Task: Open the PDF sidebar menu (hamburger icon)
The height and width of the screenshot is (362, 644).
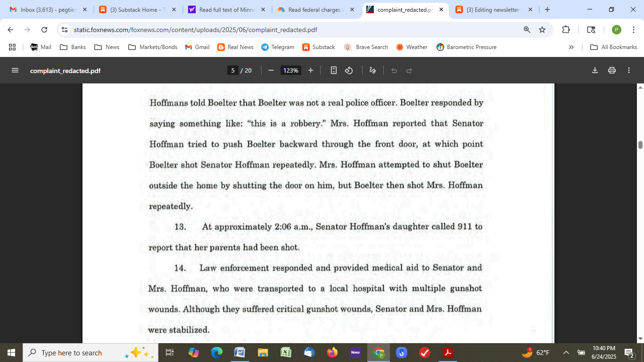Action: [x=15, y=70]
